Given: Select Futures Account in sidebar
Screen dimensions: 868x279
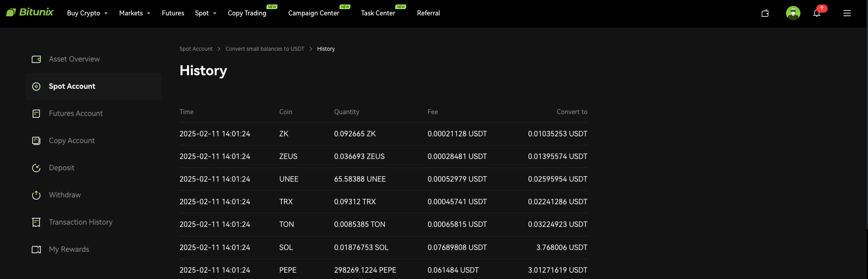Looking at the screenshot, I should 76,114.
